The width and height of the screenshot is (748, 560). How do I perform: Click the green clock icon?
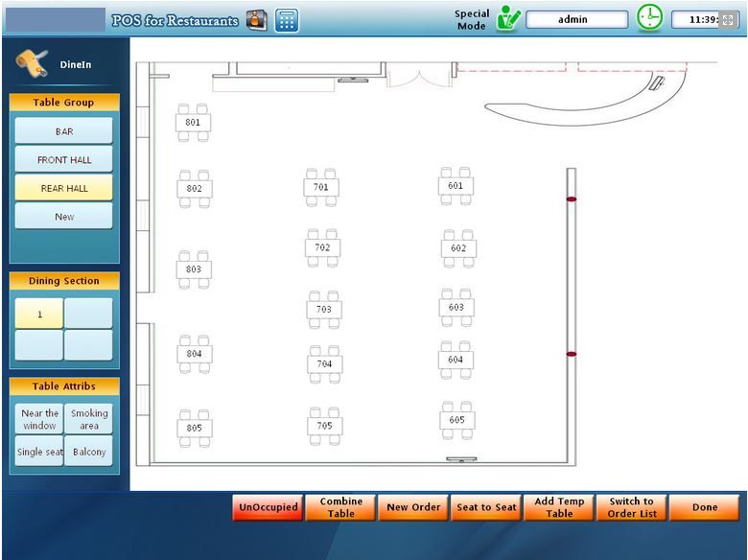click(x=650, y=18)
